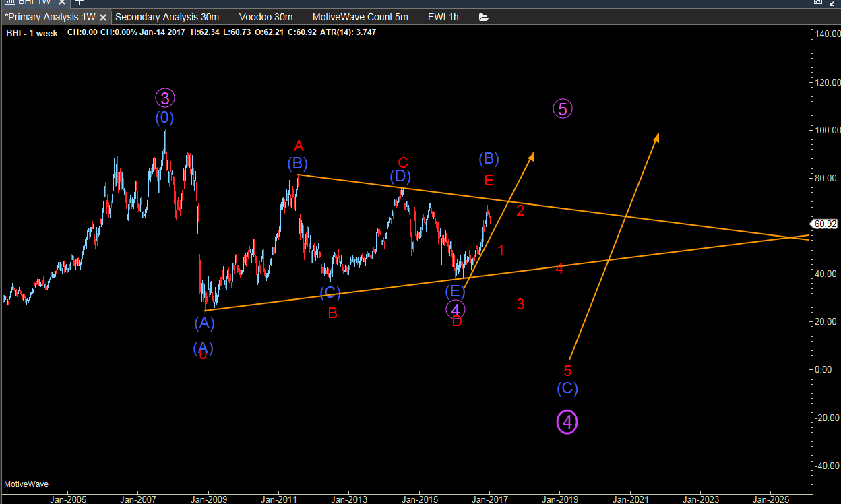The image size is (841, 504).
Task: Select the red 1 wave label
Action: coord(501,251)
